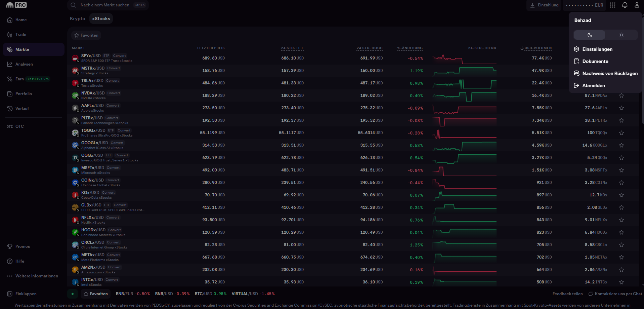Viewport: 644px width, 309px height.
Task: Click Convert next to TSLAx/USD
Action: click(113, 81)
